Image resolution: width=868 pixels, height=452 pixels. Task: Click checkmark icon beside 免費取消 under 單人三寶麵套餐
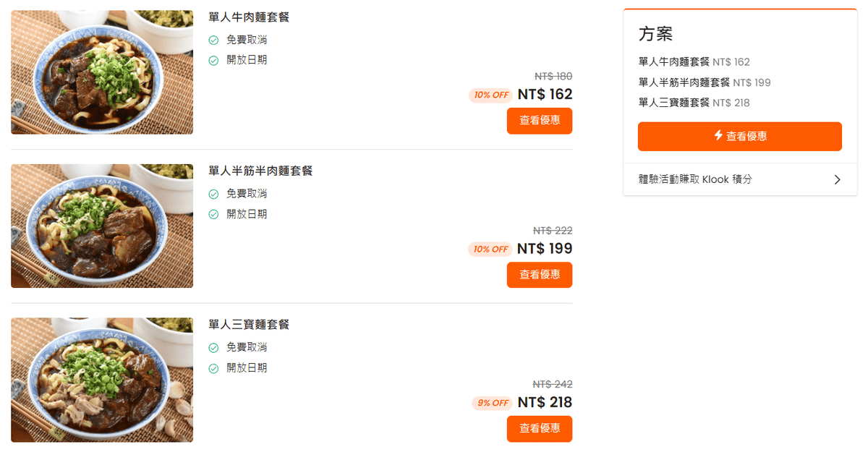[x=213, y=348]
